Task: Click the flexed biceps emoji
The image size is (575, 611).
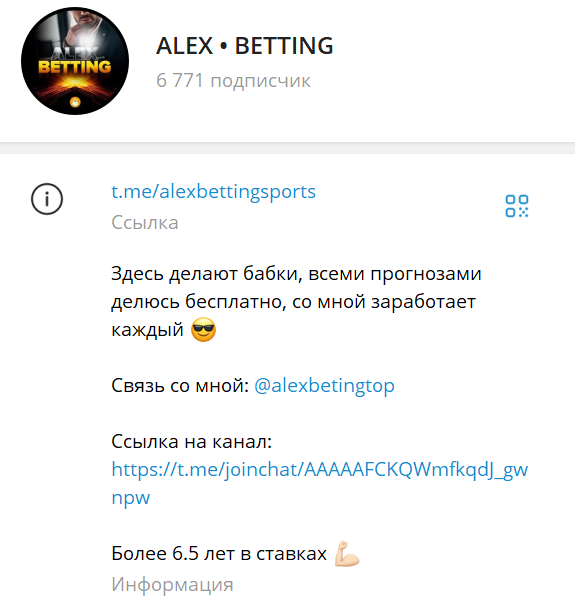Action: 347,553
